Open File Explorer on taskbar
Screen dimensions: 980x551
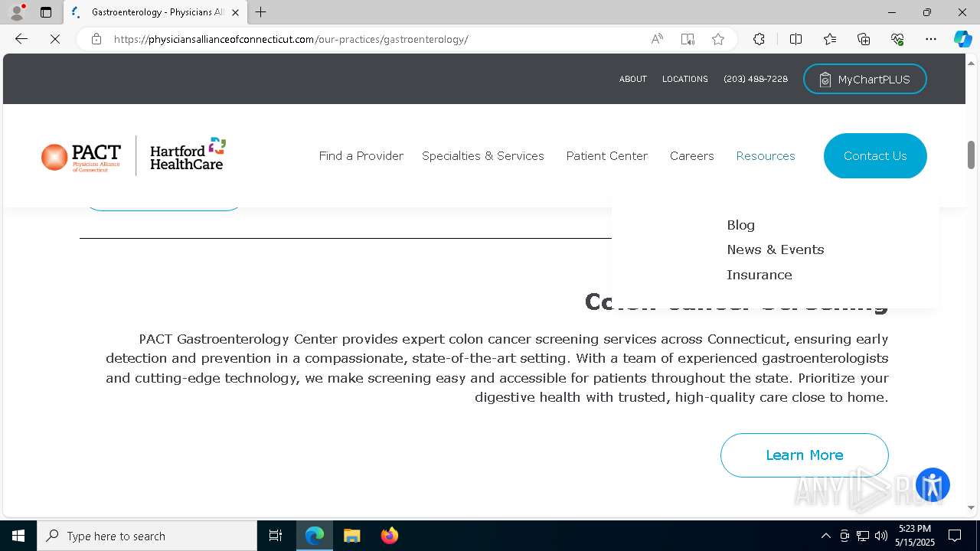(351, 536)
